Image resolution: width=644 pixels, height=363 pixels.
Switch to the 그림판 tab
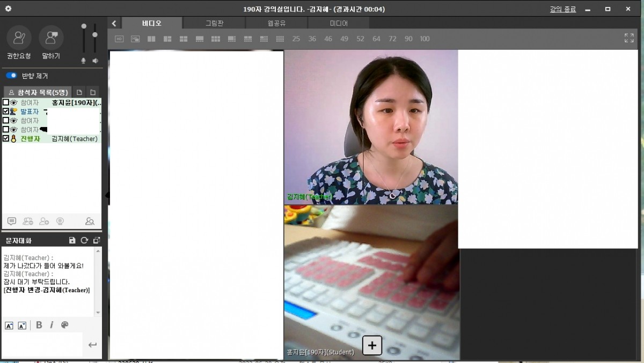point(214,23)
